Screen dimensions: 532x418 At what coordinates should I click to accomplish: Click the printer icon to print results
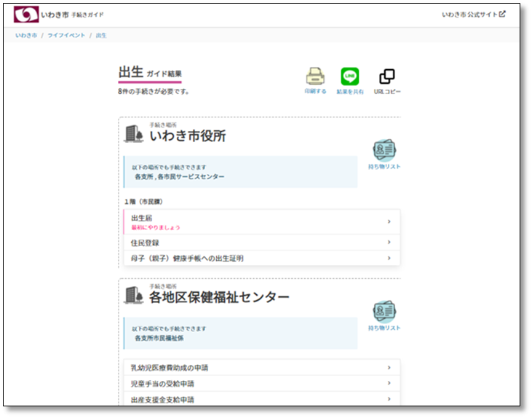[x=315, y=76]
